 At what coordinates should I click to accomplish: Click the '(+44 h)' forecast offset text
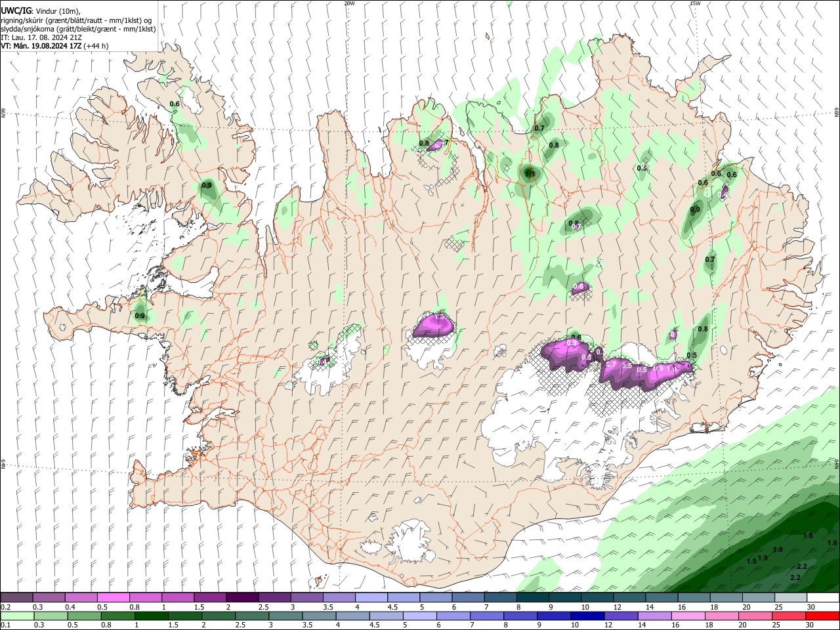[x=96, y=46]
